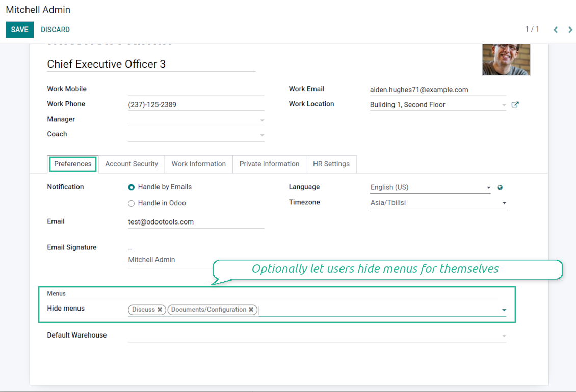Expand the Hide menus dropdown arrow
Screen dimensions: 576x392
click(x=504, y=310)
